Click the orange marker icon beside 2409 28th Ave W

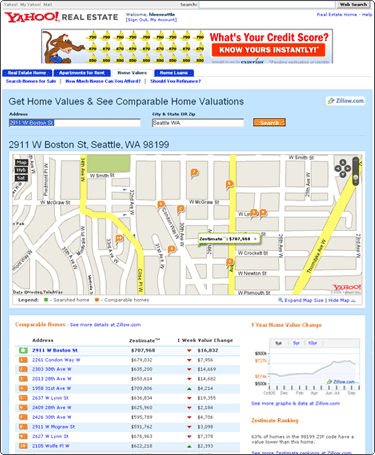click(23, 407)
